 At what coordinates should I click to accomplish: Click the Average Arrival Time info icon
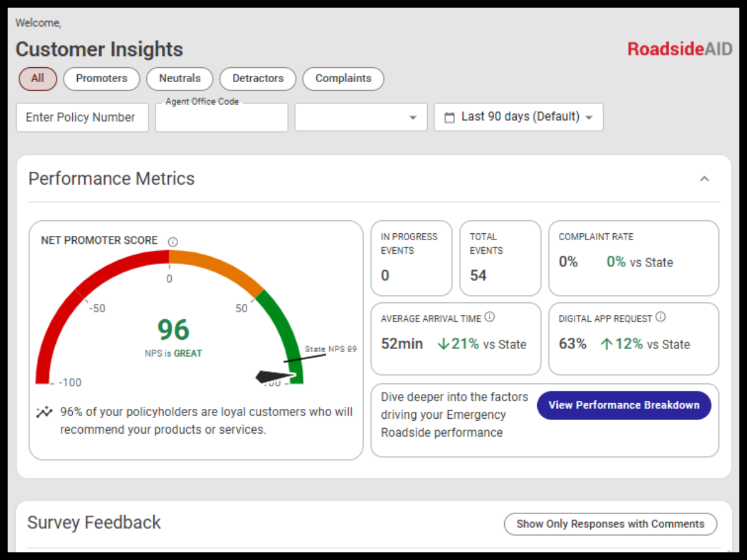(490, 317)
